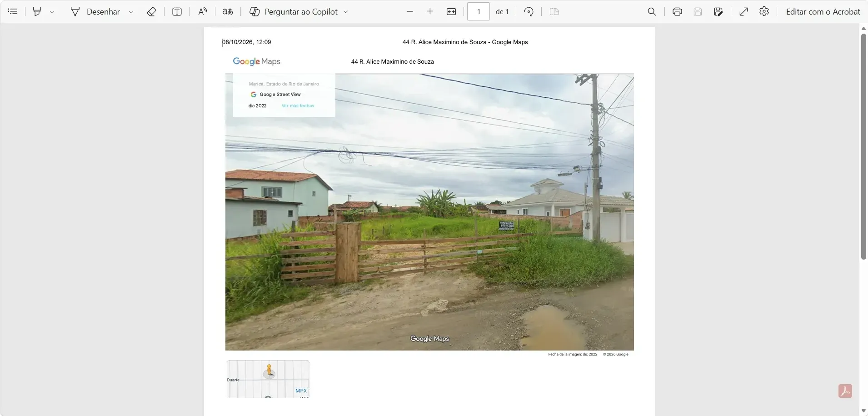Screen dimensions: 868x416
Task: Select the eraser tool
Action: pos(152,11)
